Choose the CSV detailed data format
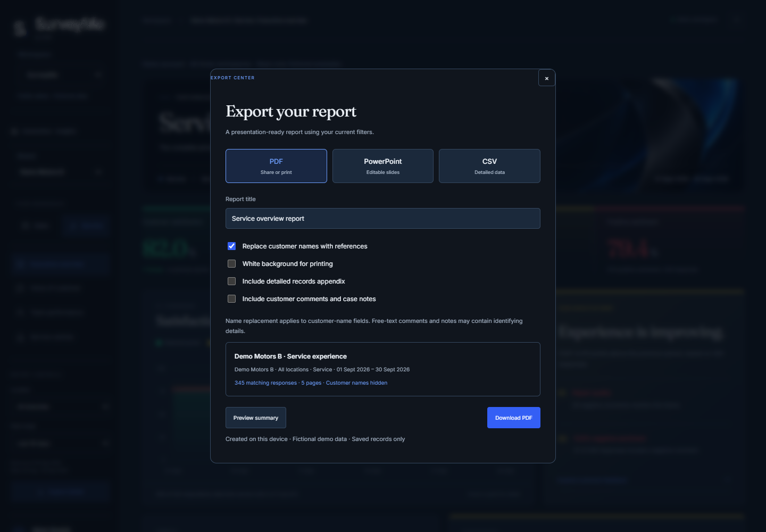This screenshot has width=766, height=532. point(489,166)
